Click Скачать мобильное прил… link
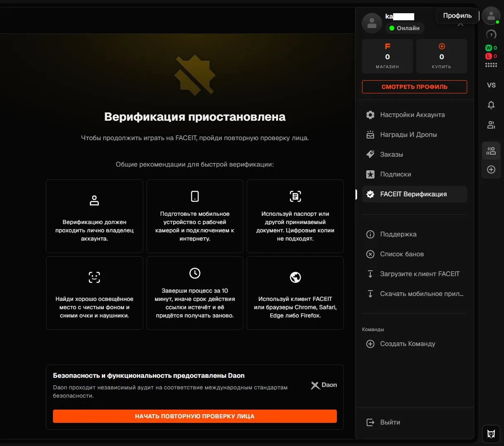This screenshot has width=504, height=446. point(415,294)
